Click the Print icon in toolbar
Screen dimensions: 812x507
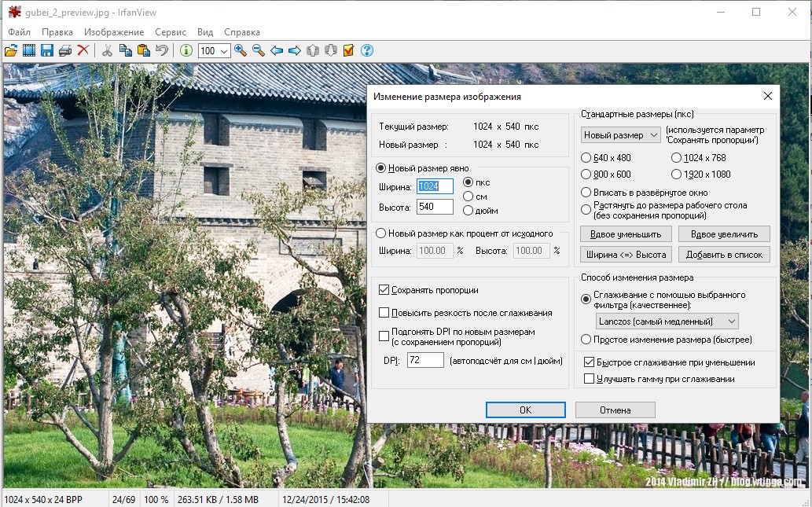[65, 50]
